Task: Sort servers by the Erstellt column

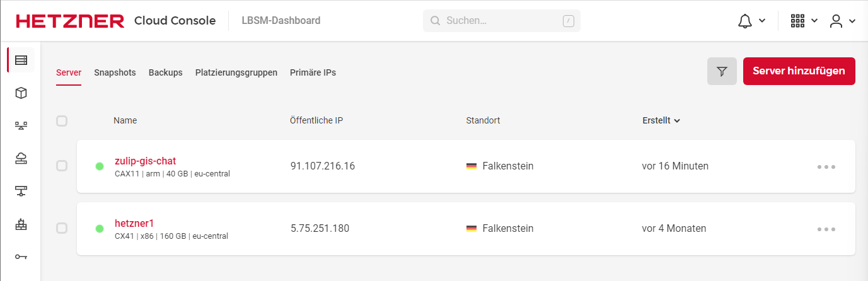Action: click(x=661, y=120)
